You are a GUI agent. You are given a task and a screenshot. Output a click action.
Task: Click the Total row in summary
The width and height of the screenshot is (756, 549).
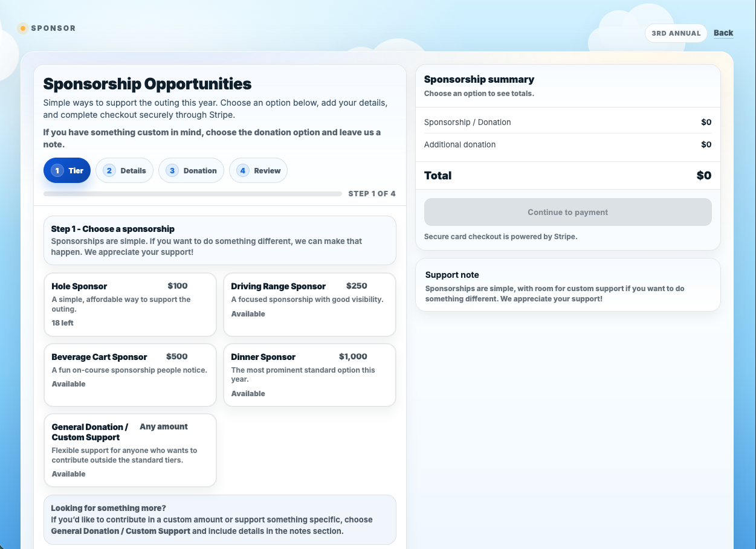tap(567, 176)
